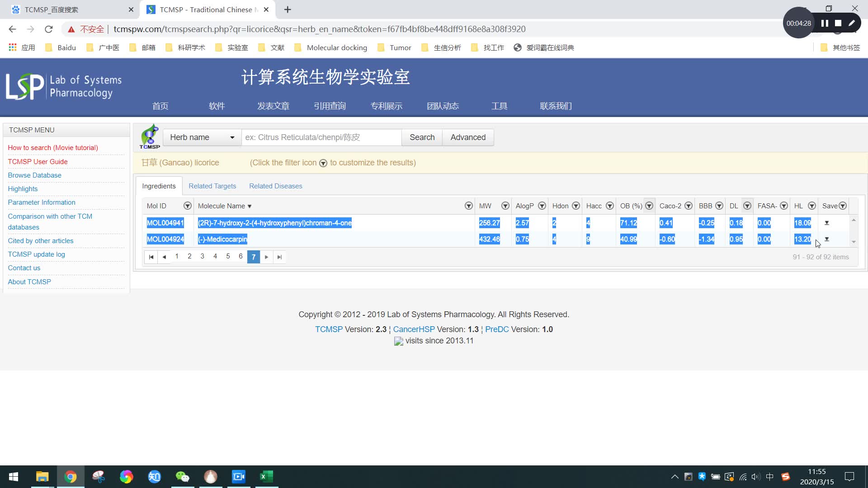
Task: Stop the screen recording
Action: tap(838, 23)
